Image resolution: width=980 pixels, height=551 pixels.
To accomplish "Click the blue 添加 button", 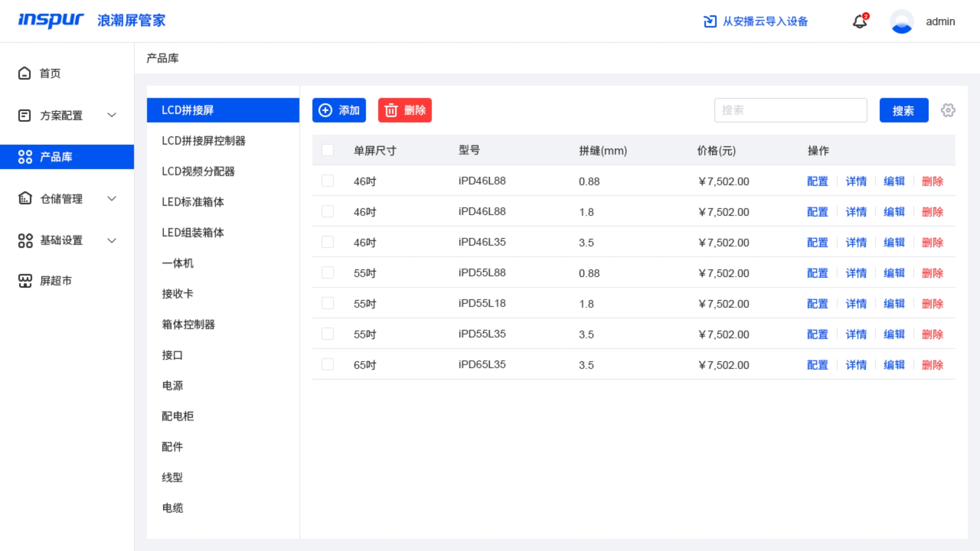I will tap(339, 110).
